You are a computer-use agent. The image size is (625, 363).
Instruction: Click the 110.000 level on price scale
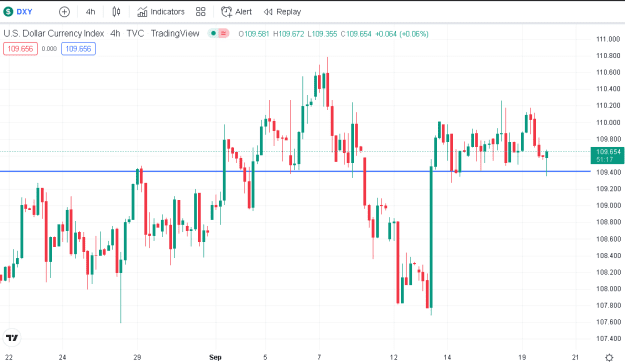[x=608, y=122]
